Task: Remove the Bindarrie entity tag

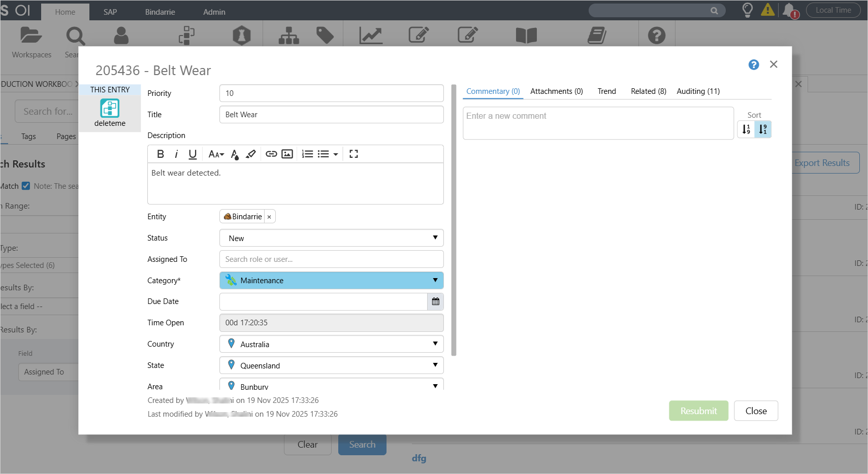Action: click(269, 217)
